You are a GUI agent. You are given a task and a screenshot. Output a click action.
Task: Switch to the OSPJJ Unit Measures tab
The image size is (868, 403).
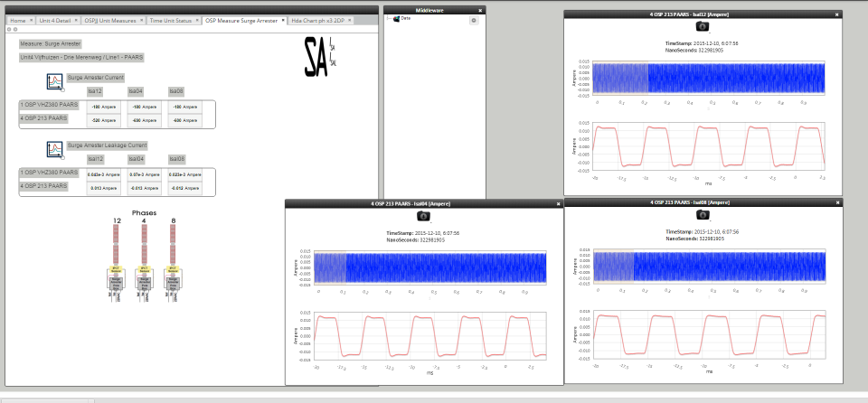[x=106, y=19]
